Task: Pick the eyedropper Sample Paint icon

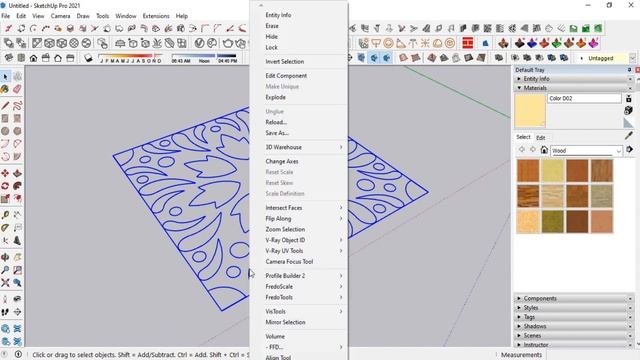Action: tap(629, 135)
